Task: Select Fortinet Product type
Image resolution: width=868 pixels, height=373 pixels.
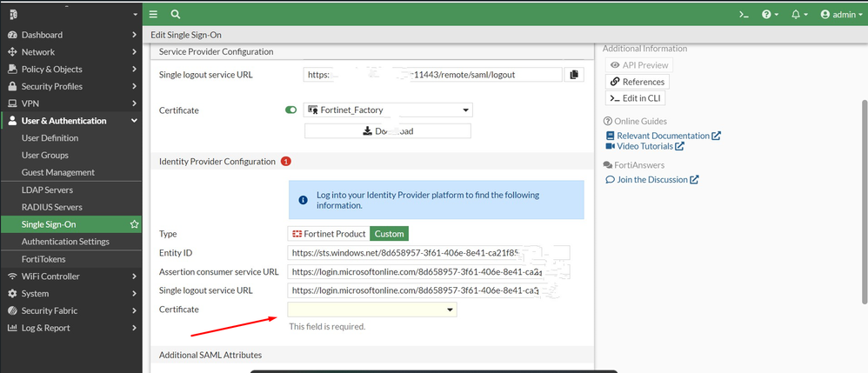Action: tap(329, 234)
